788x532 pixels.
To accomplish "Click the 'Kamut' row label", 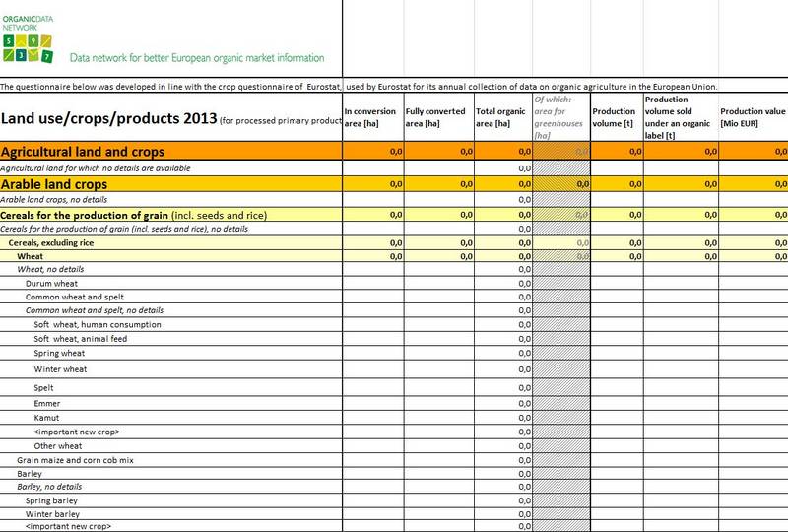I will click(46, 418).
